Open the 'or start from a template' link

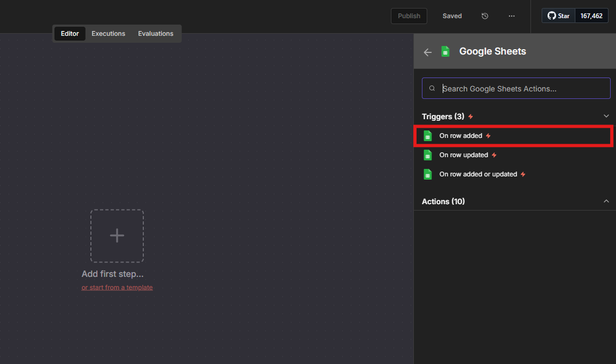point(117,288)
